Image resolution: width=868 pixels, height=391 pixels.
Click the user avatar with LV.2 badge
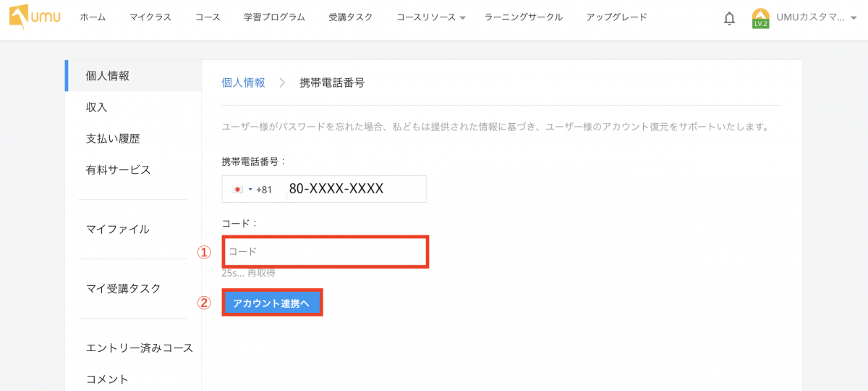pyautogui.click(x=760, y=18)
